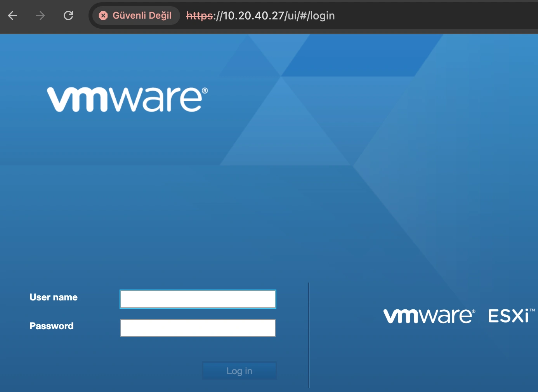Click the browser back navigation arrow

point(13,16)
